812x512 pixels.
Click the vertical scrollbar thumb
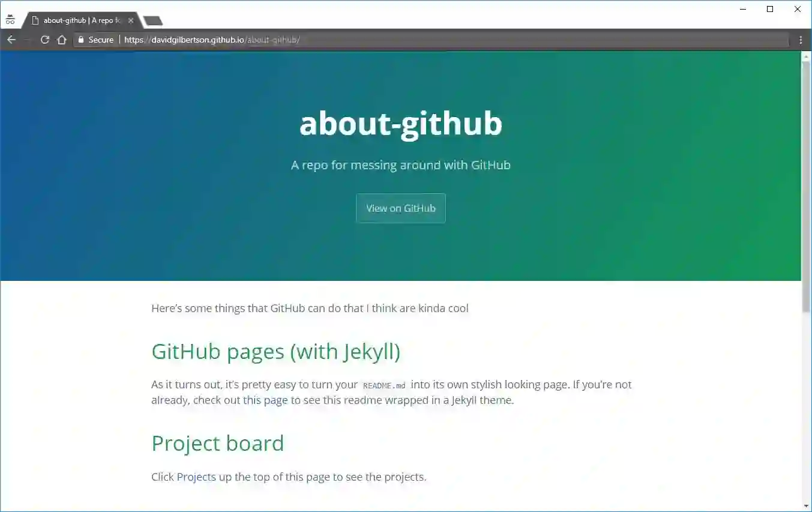point(806,186)
